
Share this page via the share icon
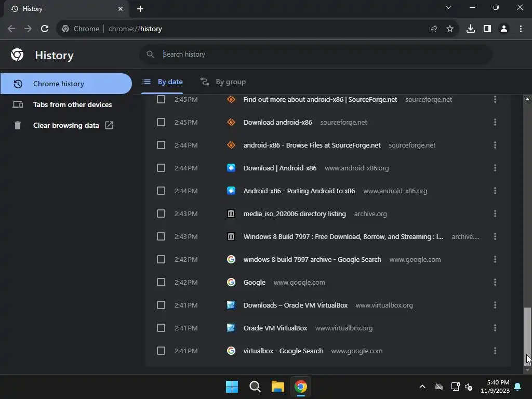[x=433, y=29]
